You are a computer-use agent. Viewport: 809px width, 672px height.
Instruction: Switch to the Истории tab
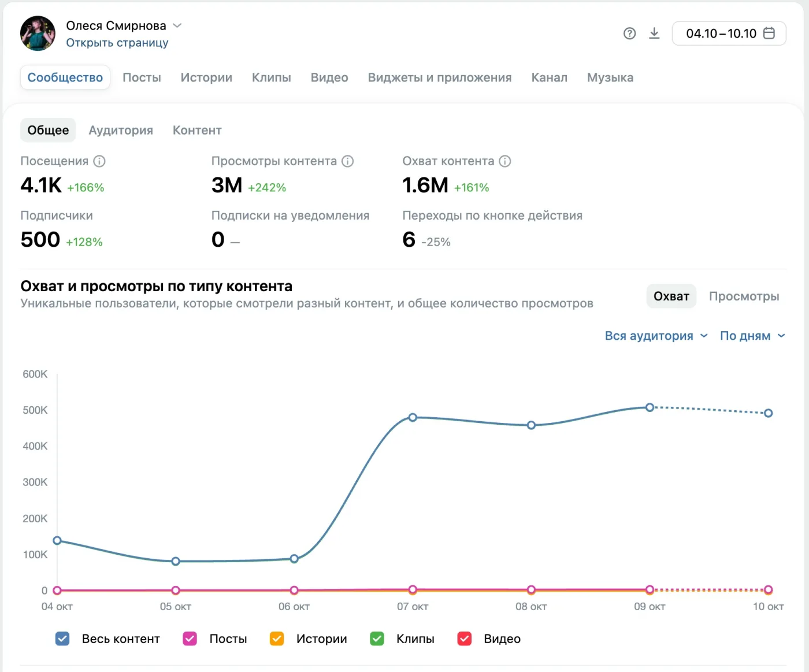point(206,77)
